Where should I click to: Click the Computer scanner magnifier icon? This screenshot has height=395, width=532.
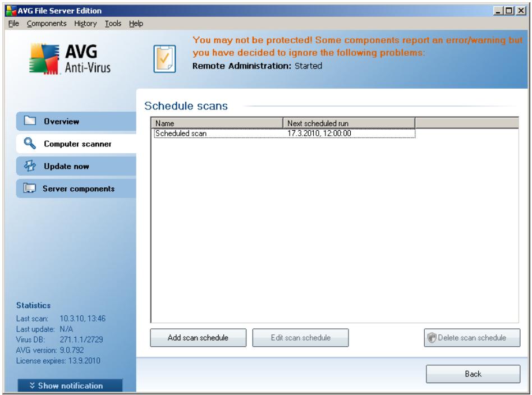pyautogui.click(x=30, y=143)
